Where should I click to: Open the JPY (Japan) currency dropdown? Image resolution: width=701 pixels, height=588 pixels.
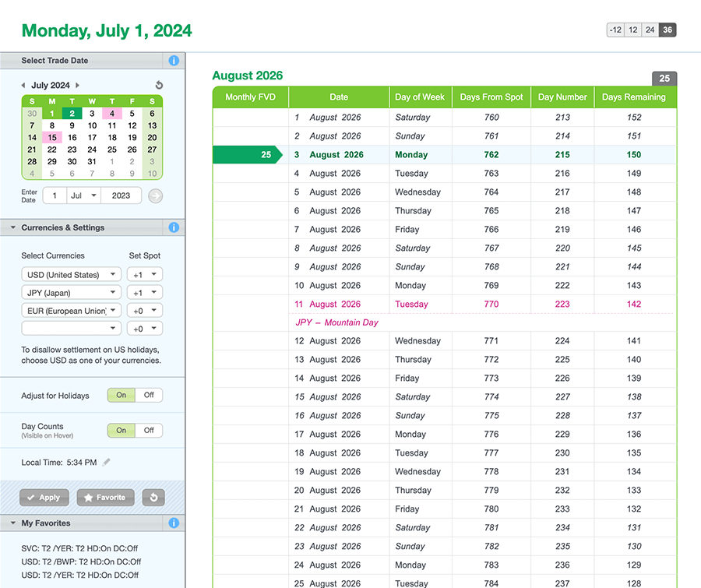click(71, 292)
